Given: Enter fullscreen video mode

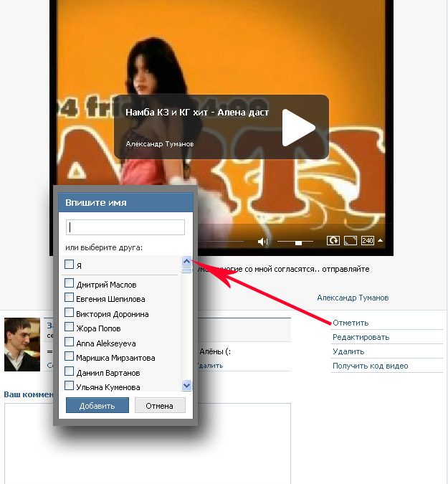Looking at the screenshot, I should 351,241.
